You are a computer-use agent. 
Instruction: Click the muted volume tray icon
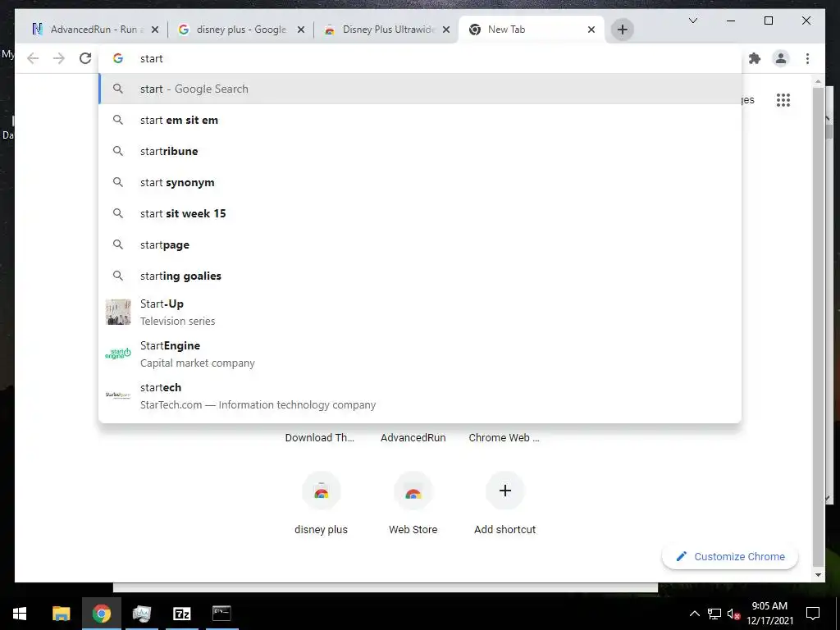[733, 614]
